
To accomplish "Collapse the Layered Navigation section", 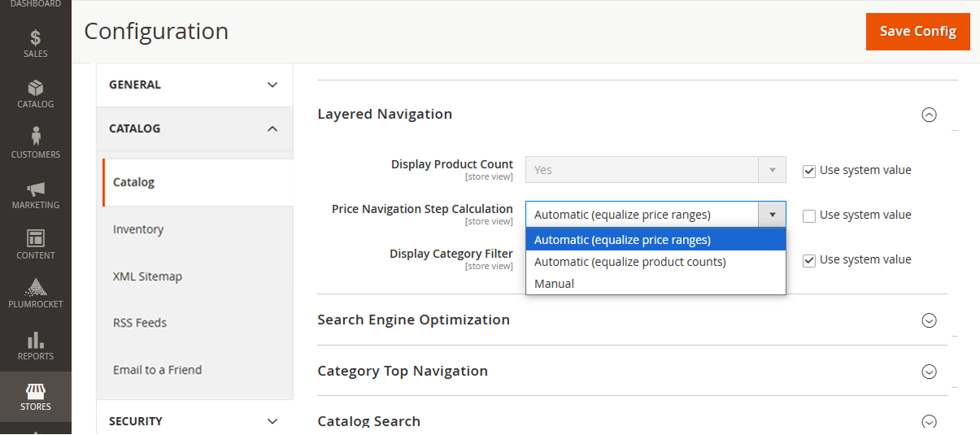I will [x=929, y=115].
